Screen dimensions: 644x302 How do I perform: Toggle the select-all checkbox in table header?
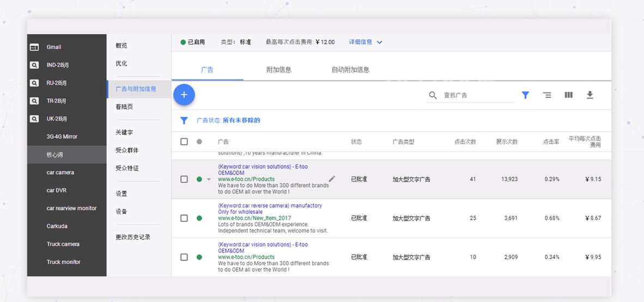click(184, 141)
